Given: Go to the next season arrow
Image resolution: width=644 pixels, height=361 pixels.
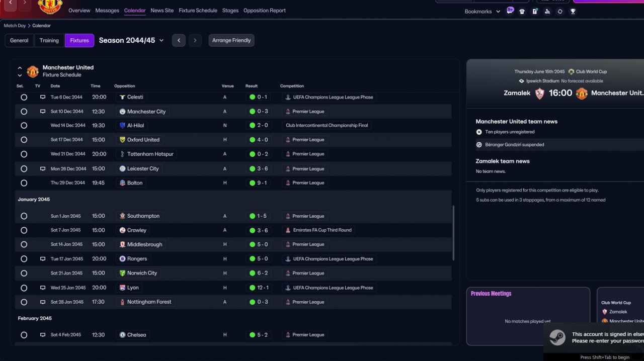Looking at the screenshot, I should (195, 40).
